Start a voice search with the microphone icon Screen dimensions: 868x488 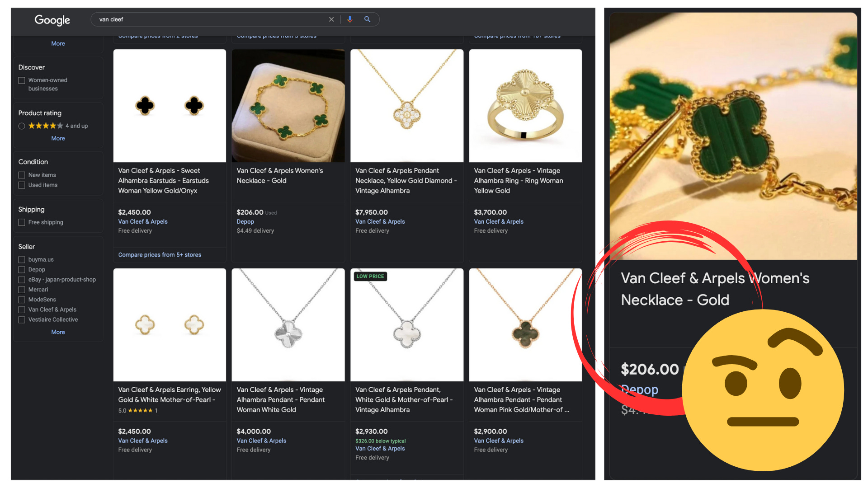tap(350, 19)
